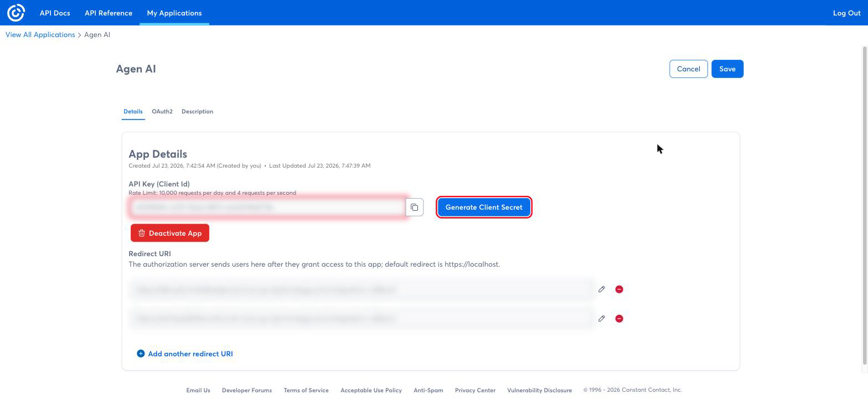This screenshot has height=410, width=868.
Task: Open Anti-Spam footer link
Action: pos(428,390)
